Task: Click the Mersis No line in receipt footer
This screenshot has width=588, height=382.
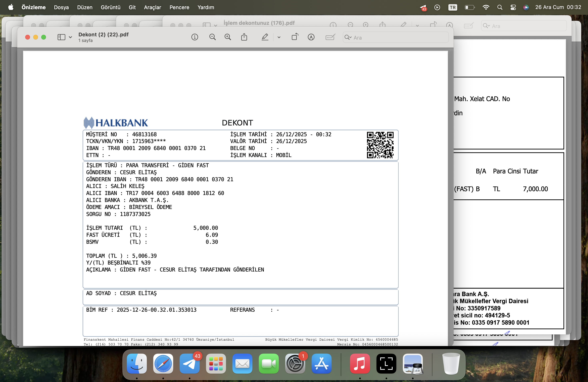Action: 368,344
